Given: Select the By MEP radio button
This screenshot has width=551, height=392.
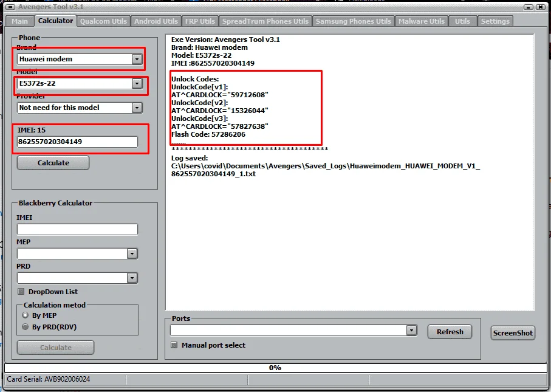Looking at the screenshot, I should pyautogui.click(x=26, y=315).
